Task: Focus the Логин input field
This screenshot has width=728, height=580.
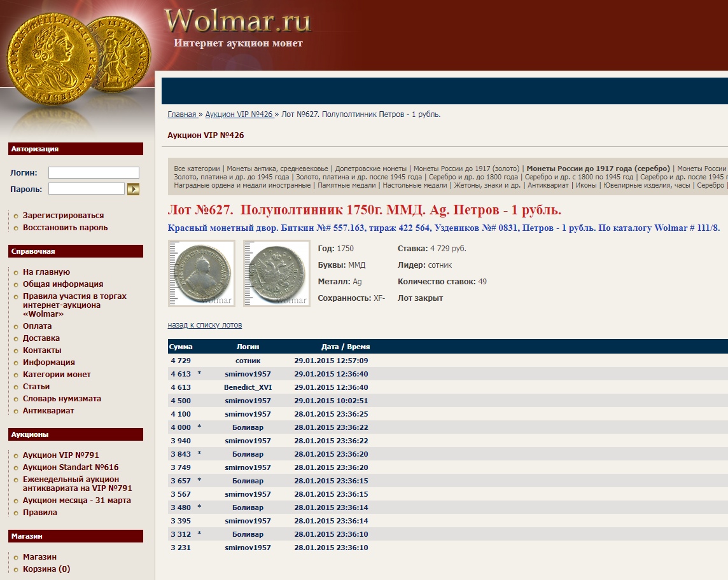Action: pos(94,172)
